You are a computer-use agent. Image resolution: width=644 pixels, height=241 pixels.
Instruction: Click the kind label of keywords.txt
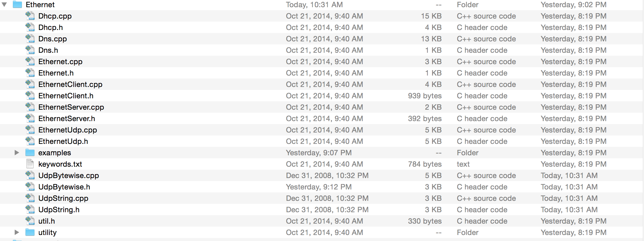[x=463, y=164]
